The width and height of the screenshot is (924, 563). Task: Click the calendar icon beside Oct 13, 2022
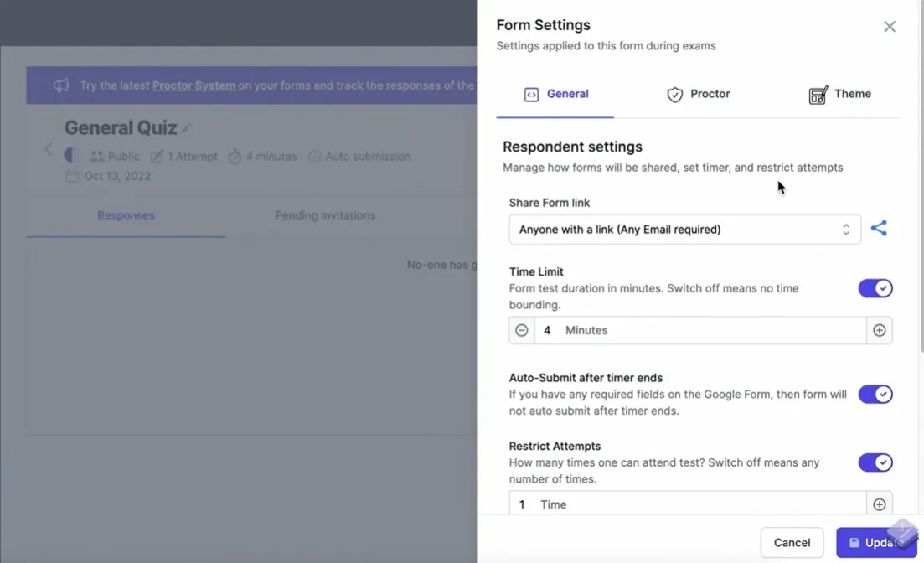coord(72,176)
